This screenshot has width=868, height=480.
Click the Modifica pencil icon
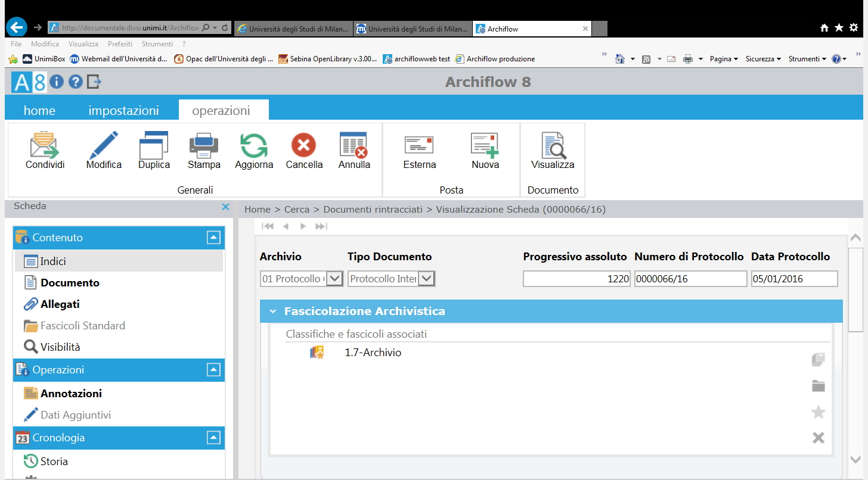tap(104, 145)
